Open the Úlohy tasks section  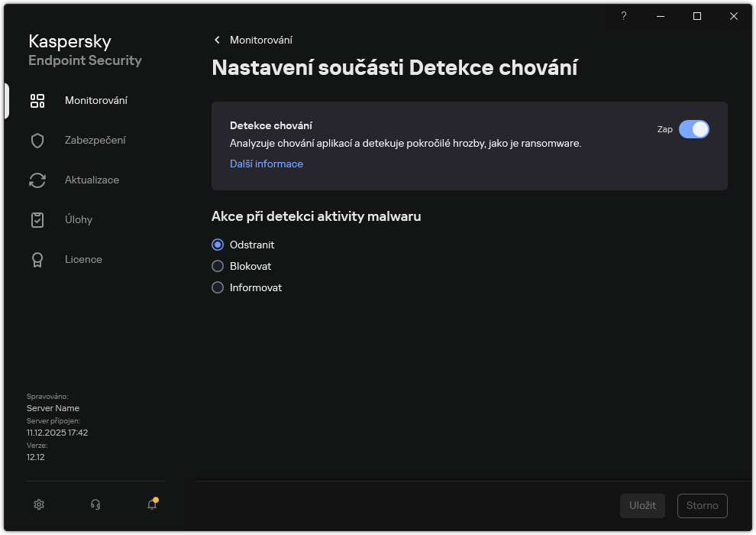tap(78, 219)
